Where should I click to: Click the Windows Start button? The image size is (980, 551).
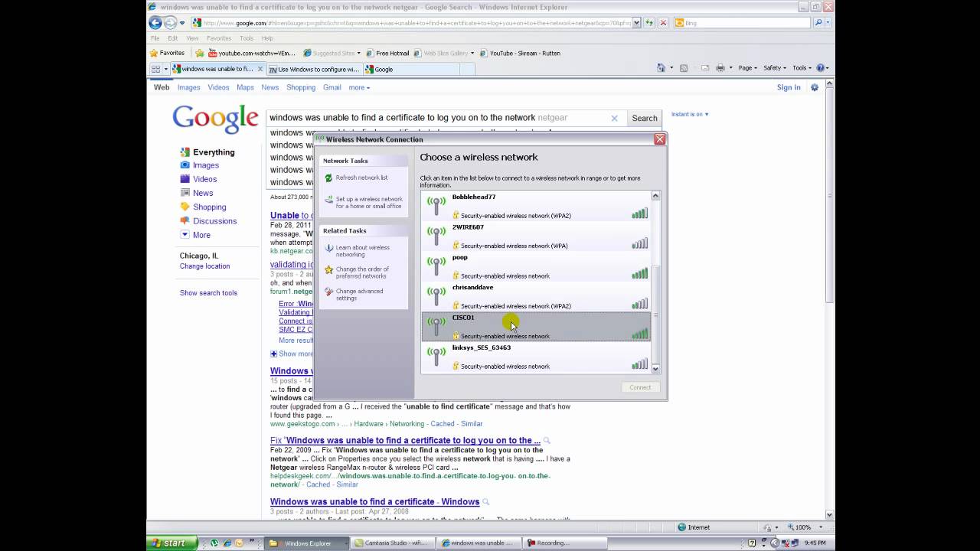click(172, 543)
